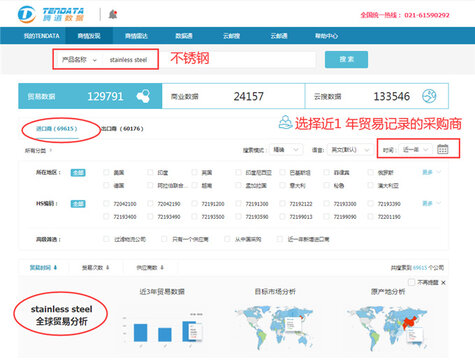Click the globe icon beside 133546
The image size is (475, 362).
[429, 96]
